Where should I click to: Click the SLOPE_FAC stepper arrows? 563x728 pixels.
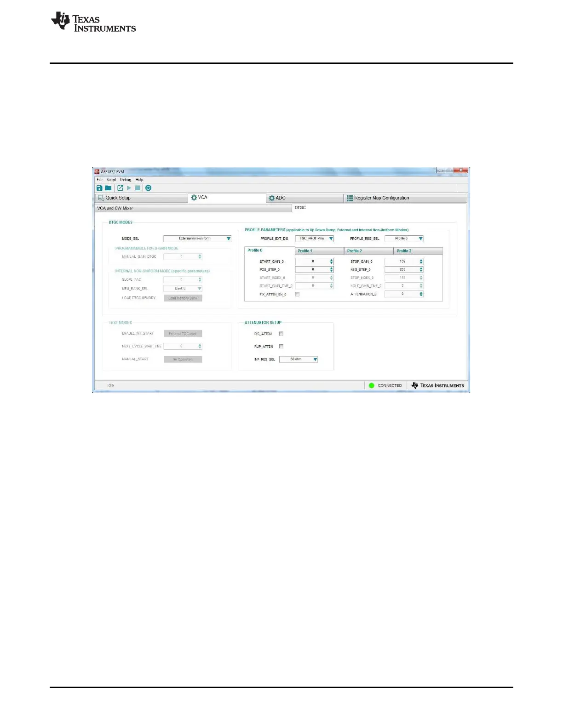click(x=200, y=279)
